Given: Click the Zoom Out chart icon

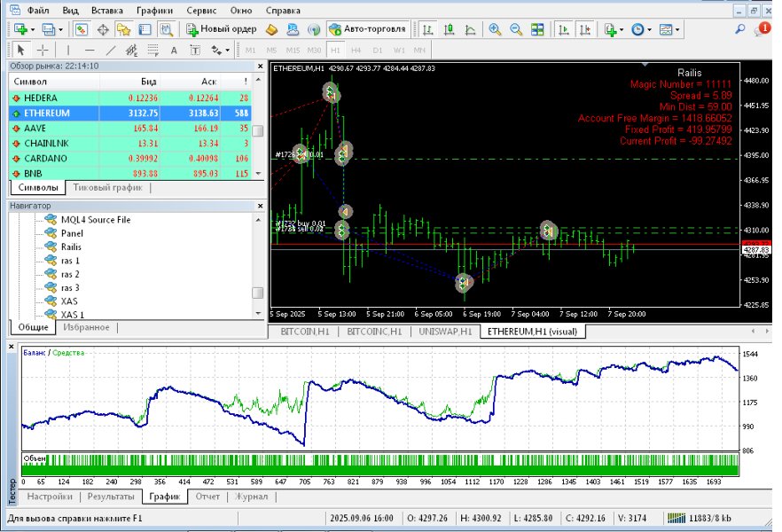Looking at the screenshot, I should pos(515,27).
